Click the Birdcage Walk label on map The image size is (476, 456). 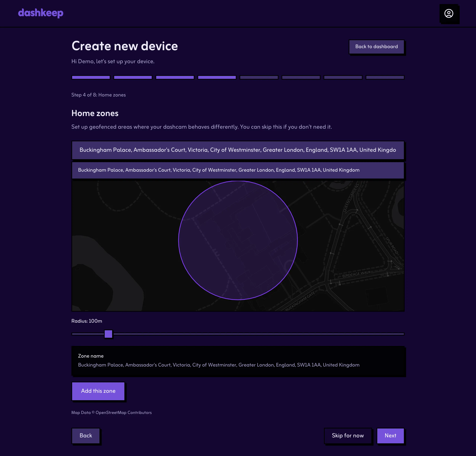pos(356,274)
